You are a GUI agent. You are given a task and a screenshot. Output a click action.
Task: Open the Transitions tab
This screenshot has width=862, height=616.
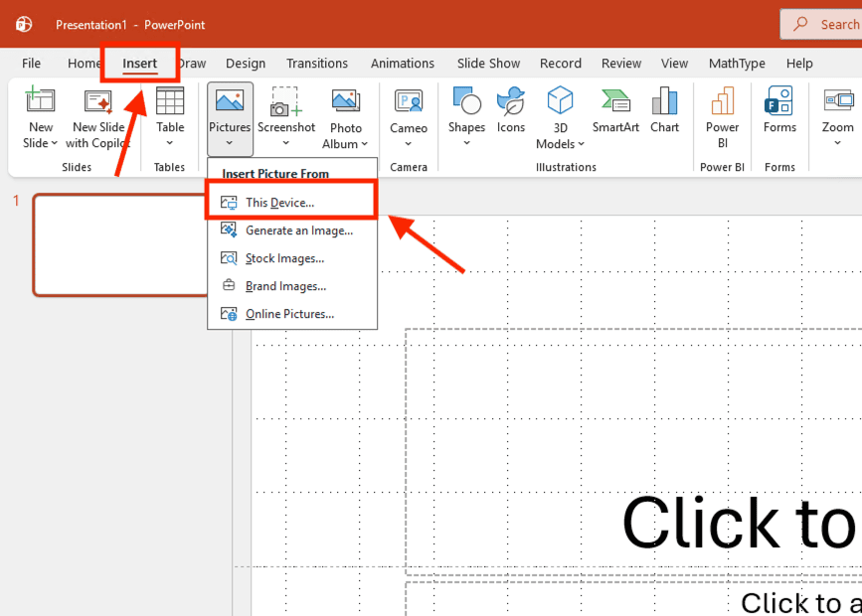click(317, 64)
